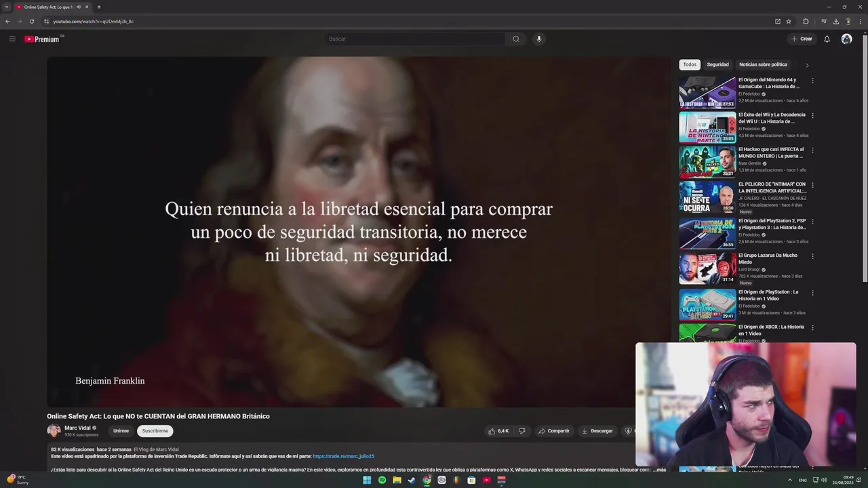The image size is (868, 488).
Task: Open the account avatar menu
Action: [846, 39]
